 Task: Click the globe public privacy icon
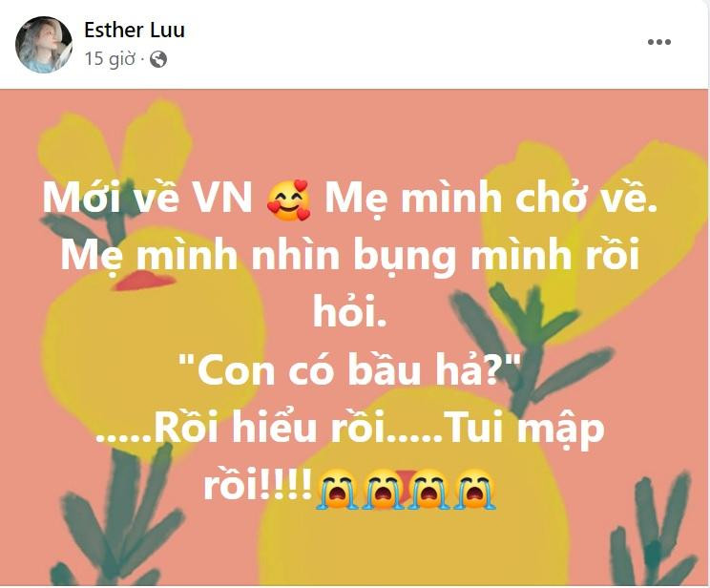tap(158, 59)
